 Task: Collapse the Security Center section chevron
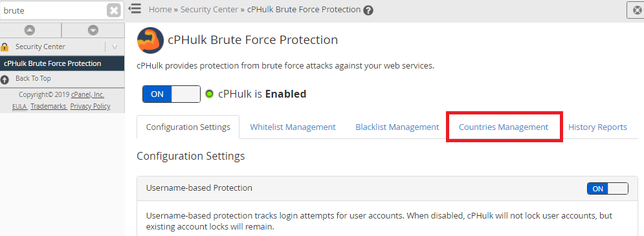pos(115,47)
